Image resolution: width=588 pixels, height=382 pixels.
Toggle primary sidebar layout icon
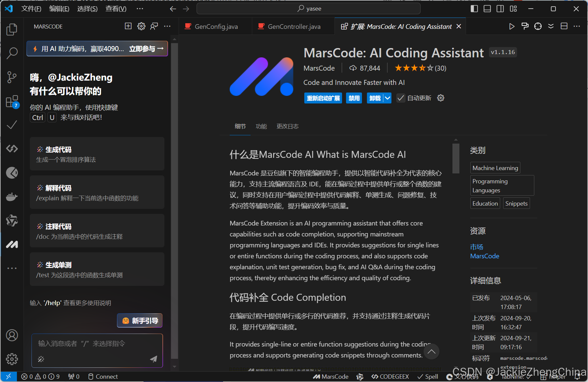click(474, 9)
